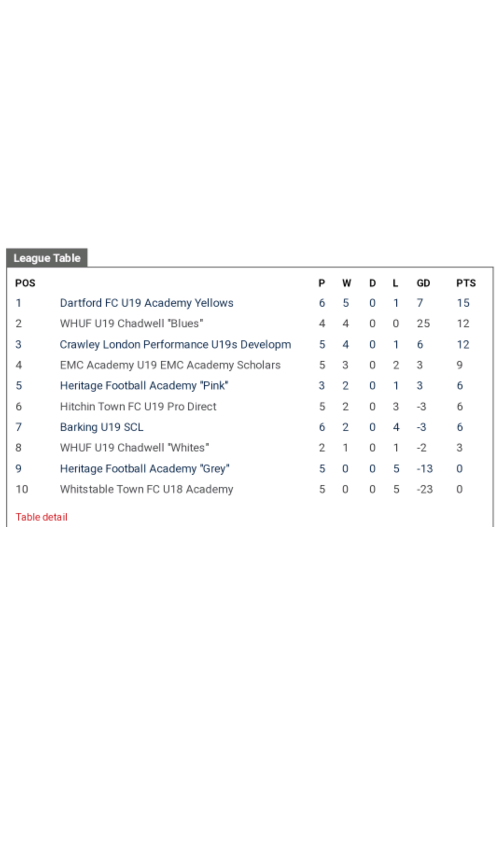
Task: Select WHUF U19 Chadwell "Whites" row
Action: pos(134,448)
